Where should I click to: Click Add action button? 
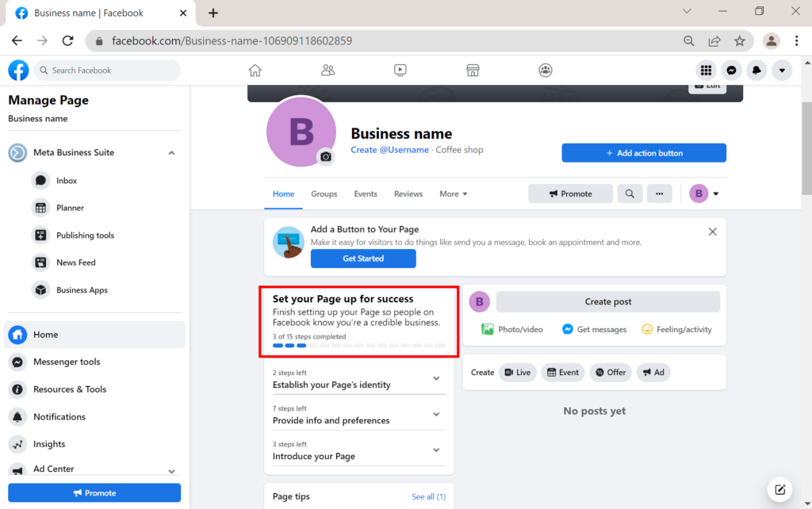click(x=644, y=153)
